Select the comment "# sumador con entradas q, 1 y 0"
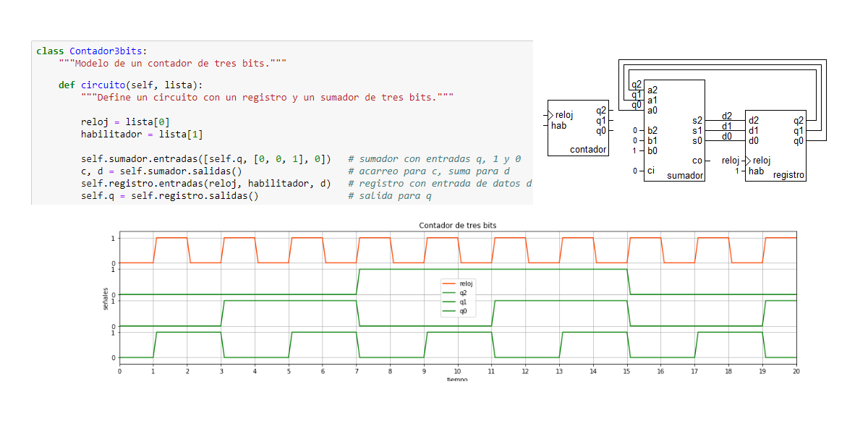The height and width of the screenshot is (434, 868). point(435,158)
